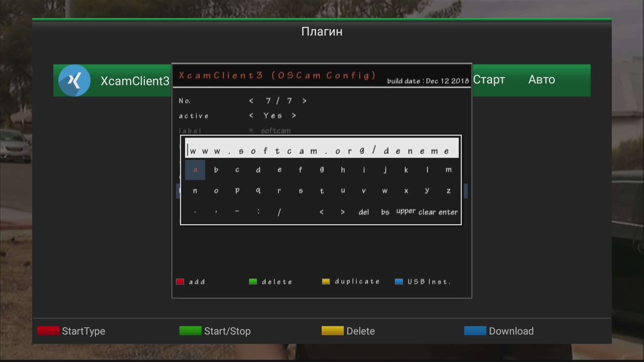Screen dimensions: 644x362
Task: Move cursor left with keyboard '<' key
Action: pyautogui.click(x=322, y=212)
